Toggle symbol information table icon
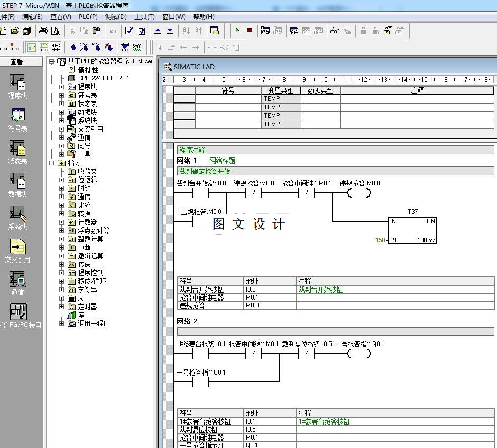 coord(56,48)
